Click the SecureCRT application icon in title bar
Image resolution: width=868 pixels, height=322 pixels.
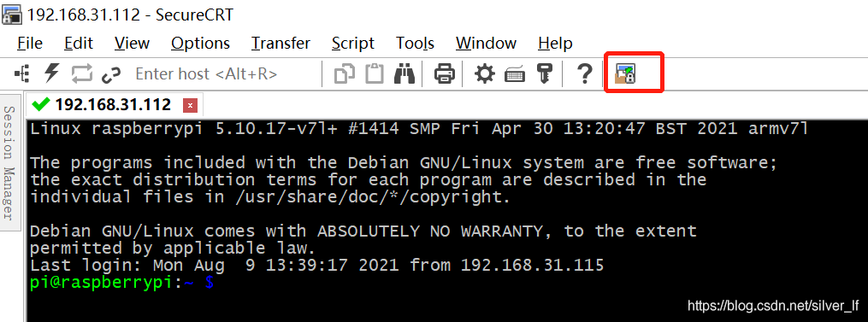[12, 14]
